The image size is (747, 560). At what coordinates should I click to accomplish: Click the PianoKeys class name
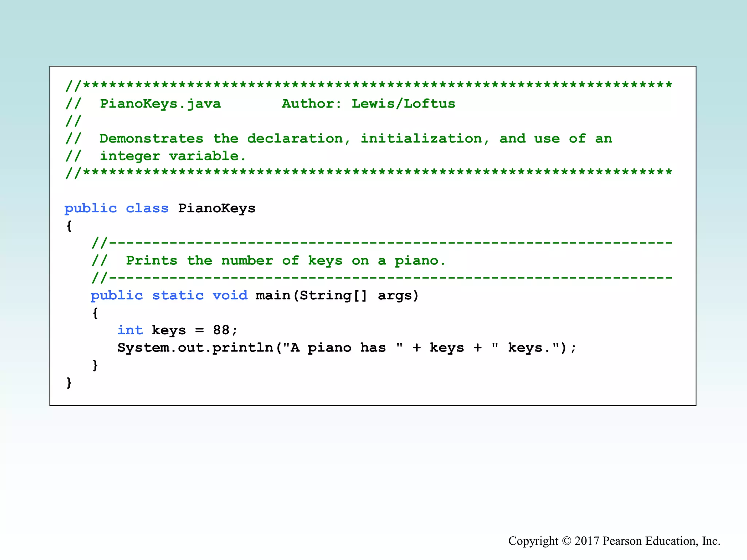pos(217,209)
